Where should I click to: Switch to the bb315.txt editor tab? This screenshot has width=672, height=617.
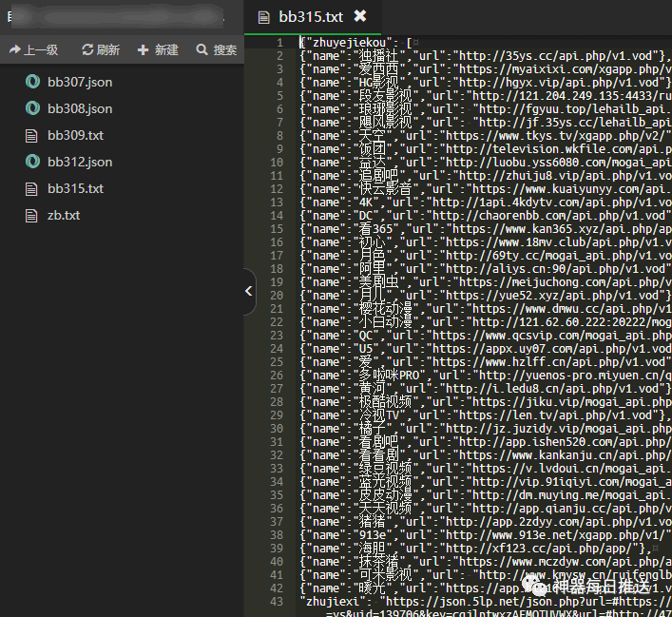311,17
